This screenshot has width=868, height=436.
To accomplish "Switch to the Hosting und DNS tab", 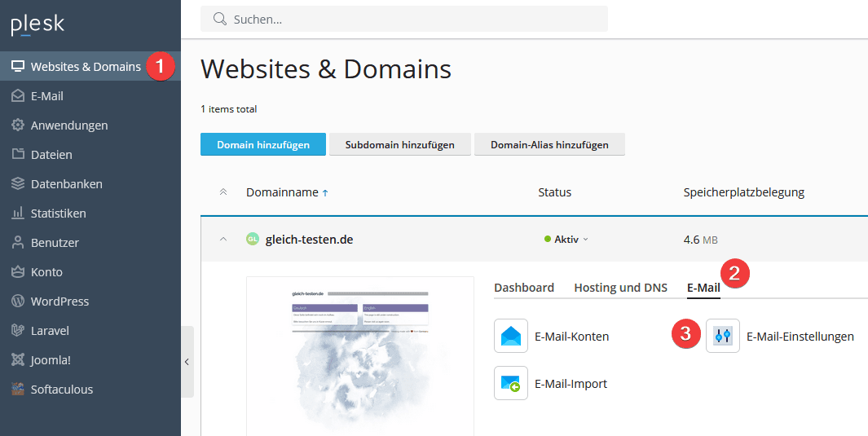I will tap(620, 288).
